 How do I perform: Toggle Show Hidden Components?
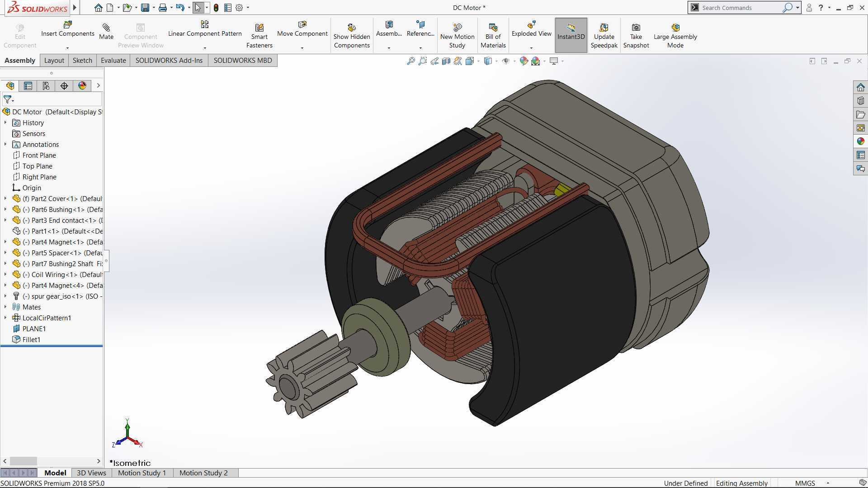tap(352, 35)
